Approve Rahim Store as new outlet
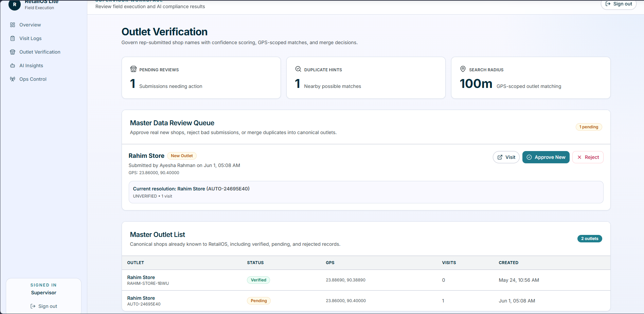The height and width of the screenshot is (314, 644). point(546,157)
